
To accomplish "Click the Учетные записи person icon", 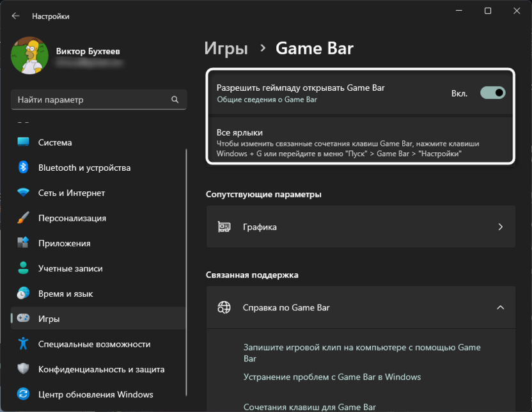I will point(24,269).
